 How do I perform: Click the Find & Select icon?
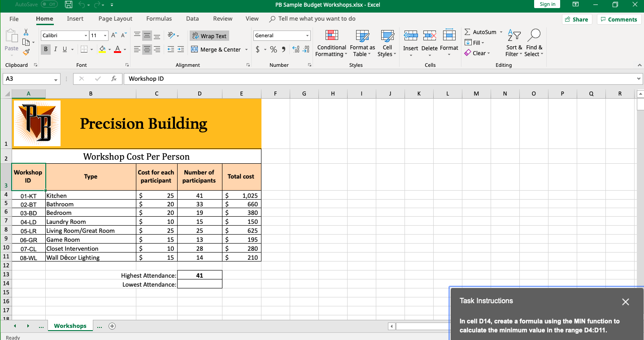click(534, 44)
